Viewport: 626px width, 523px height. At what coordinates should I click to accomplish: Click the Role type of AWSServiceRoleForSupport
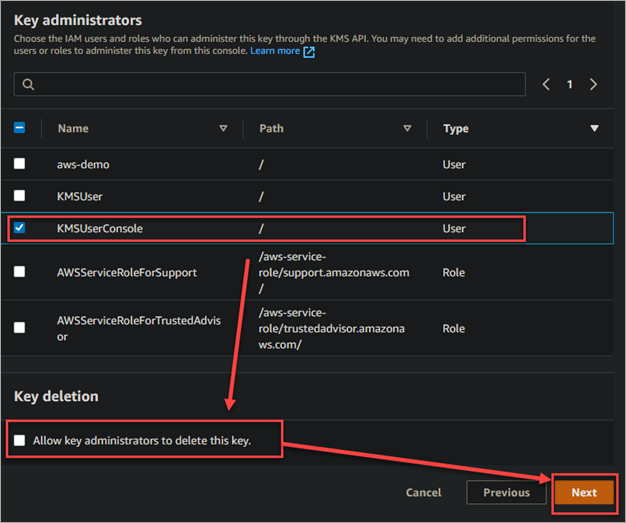(454, 272)
